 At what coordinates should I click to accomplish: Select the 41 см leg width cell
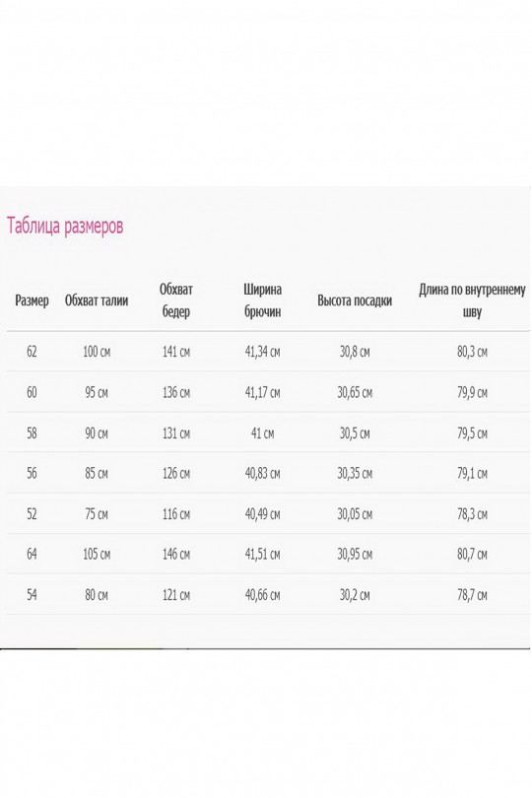click(263, 433)
